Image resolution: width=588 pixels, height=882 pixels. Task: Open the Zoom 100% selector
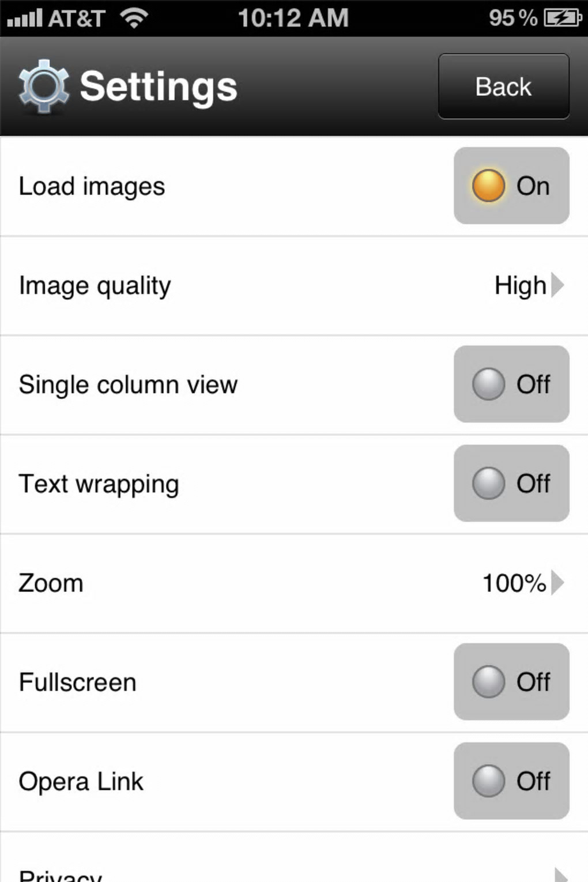click(522, 583)
